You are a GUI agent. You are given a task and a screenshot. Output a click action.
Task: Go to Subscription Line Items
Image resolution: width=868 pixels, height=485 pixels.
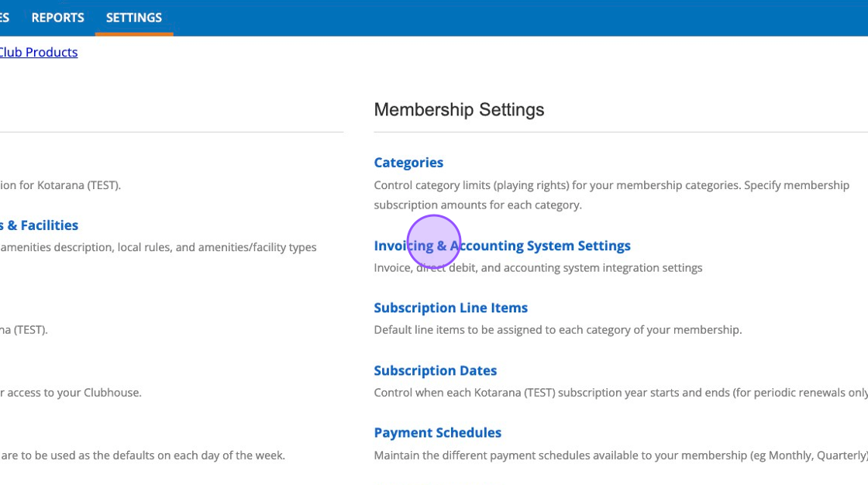coord(450,308)
